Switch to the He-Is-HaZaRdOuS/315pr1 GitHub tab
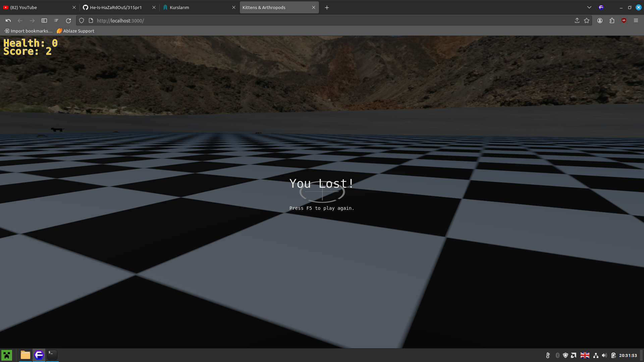This screenshot has width=644, height=362. pos(116,7)
